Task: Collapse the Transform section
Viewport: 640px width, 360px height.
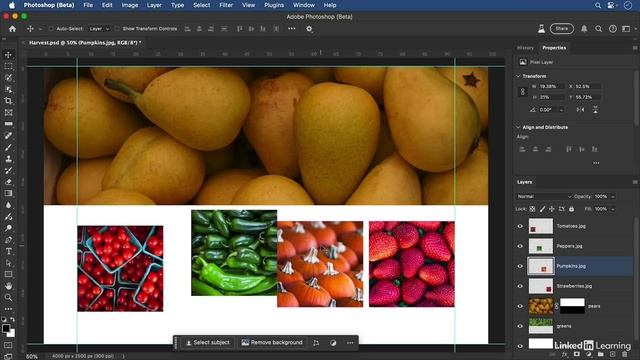Action: (518, 76)
